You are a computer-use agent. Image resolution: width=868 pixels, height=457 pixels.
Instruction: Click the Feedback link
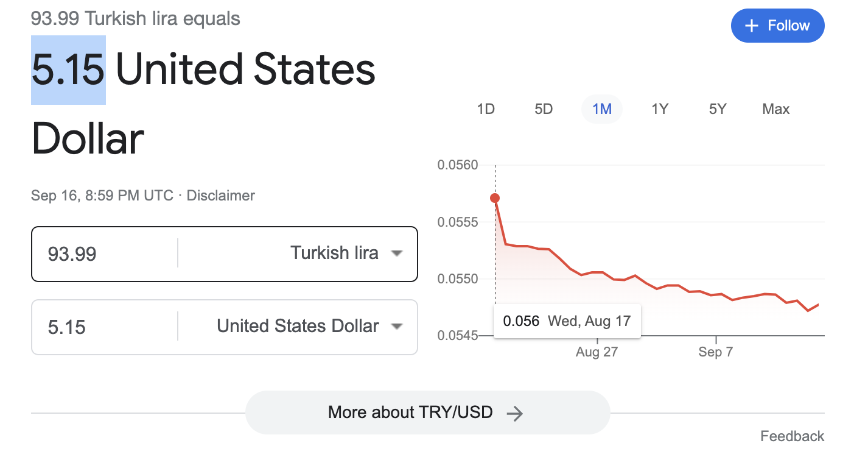792,436
